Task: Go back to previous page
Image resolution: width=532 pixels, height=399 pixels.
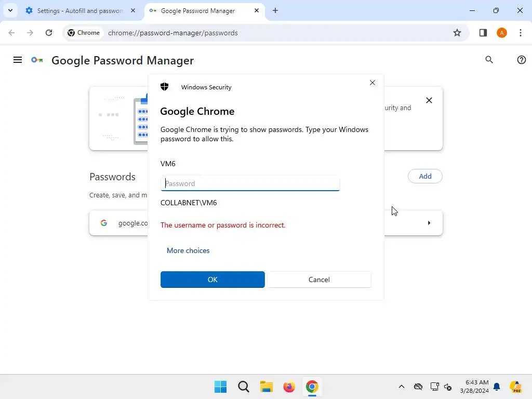Action: (x=11, y=33)
